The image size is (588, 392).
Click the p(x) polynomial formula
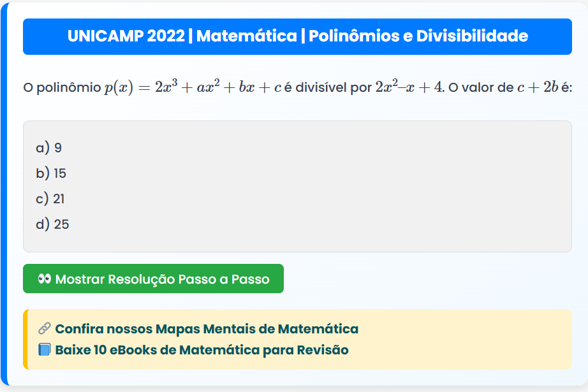click(x=193, y=87)
